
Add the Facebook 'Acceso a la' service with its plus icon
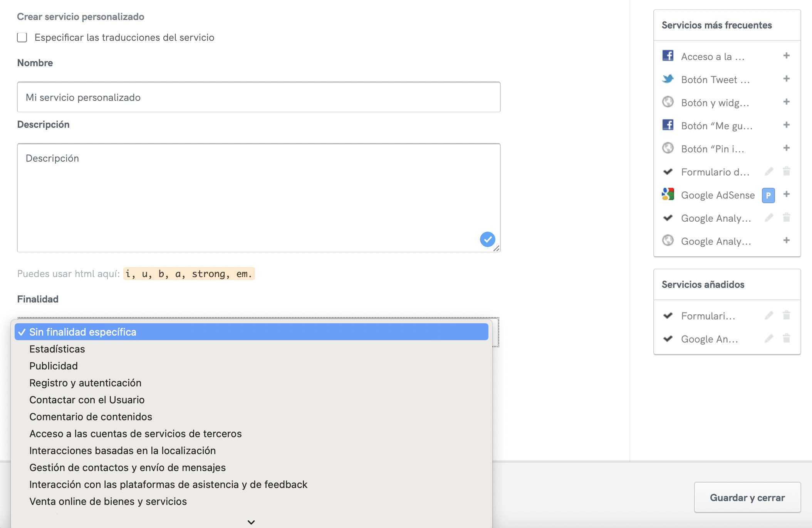click(x=786, y=56)
